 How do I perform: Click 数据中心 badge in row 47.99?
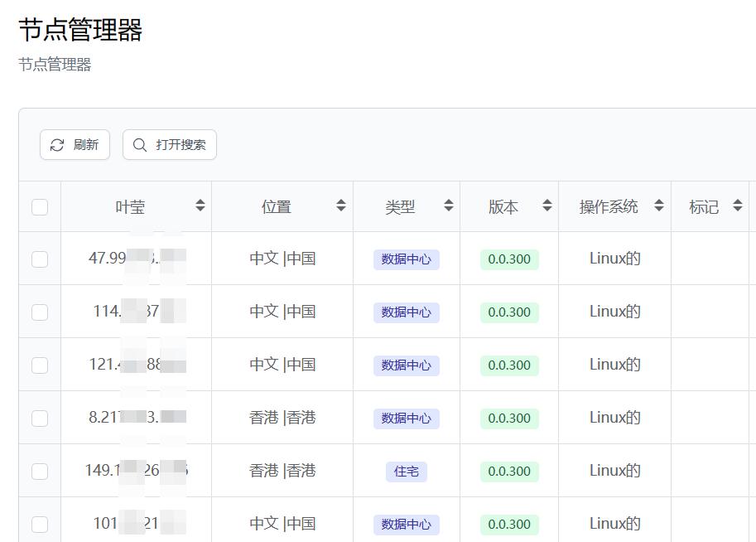(406, 259)
